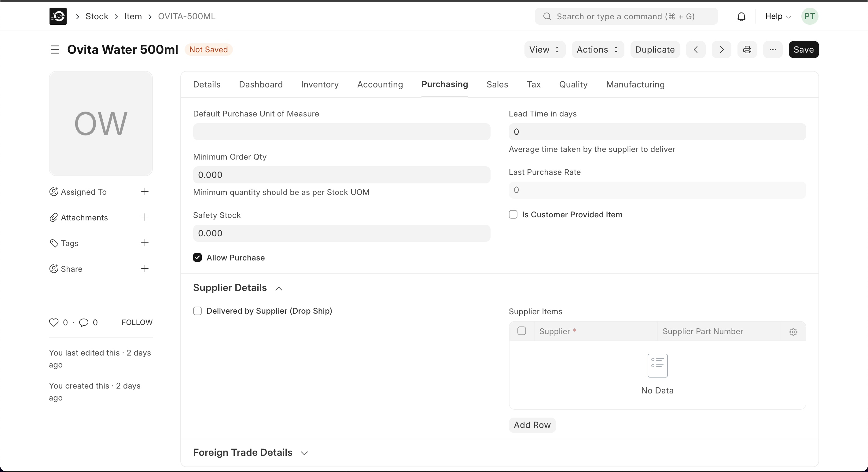Screen dimensions: 868x472
Task: Uncheck the Allow Purchase checkbox
Action: [x=197, y=258]
